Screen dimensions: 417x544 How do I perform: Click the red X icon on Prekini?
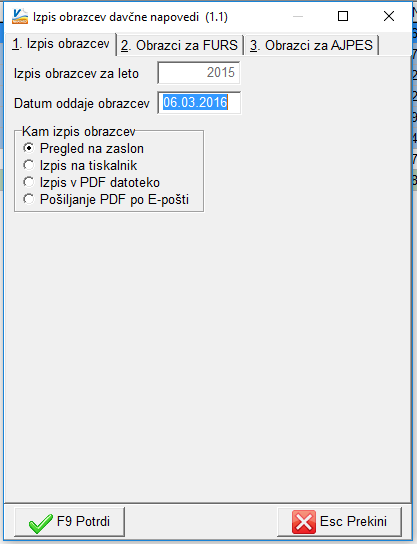(304, 522)
